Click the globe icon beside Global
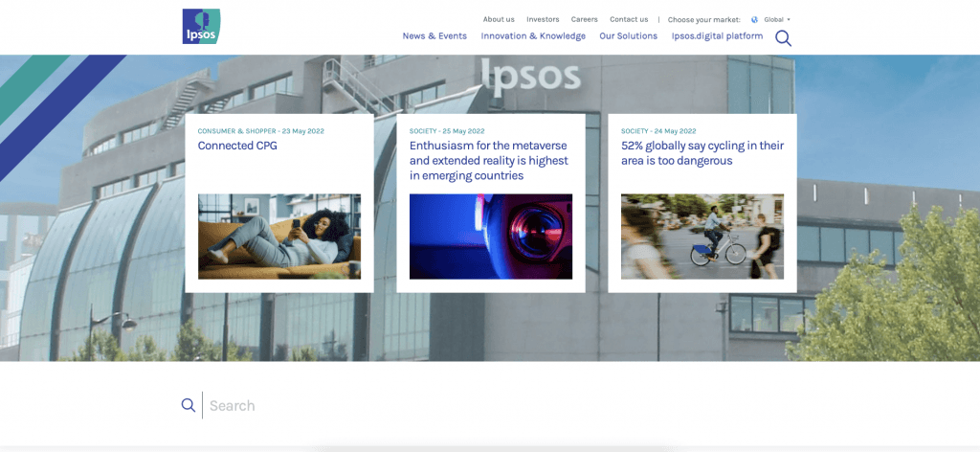980x452 pixels. pyautogui.click(x=754, y=19)
